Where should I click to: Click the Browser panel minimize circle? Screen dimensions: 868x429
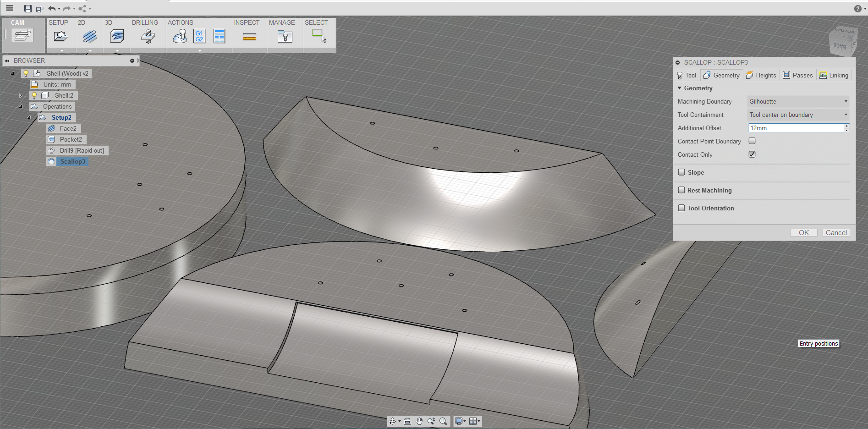coord(132,60)
